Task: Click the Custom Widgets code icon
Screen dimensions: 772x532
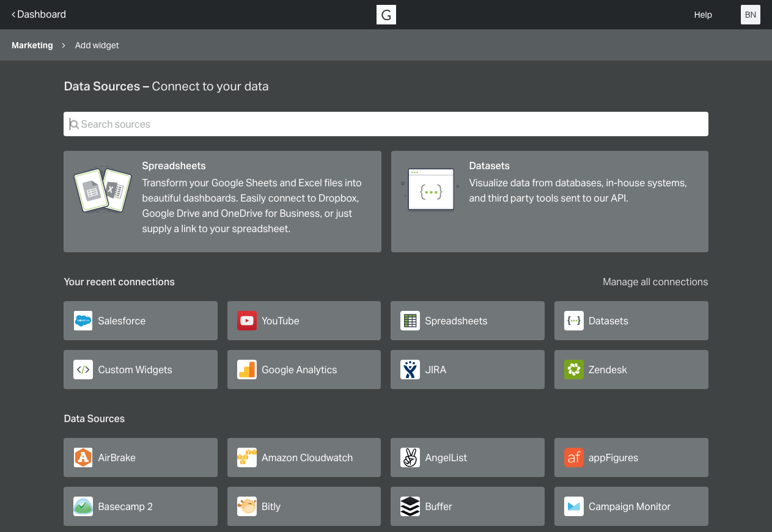Action: pos(83,370)
